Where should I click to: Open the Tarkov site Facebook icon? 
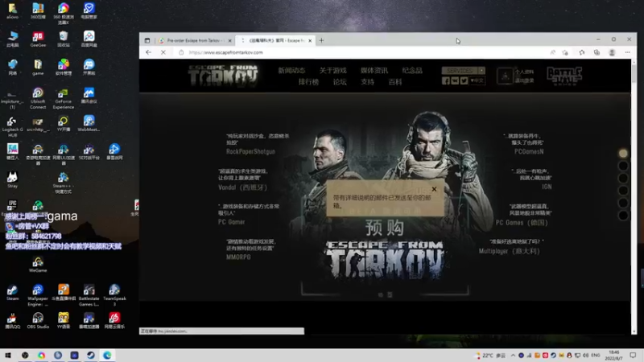446,81
